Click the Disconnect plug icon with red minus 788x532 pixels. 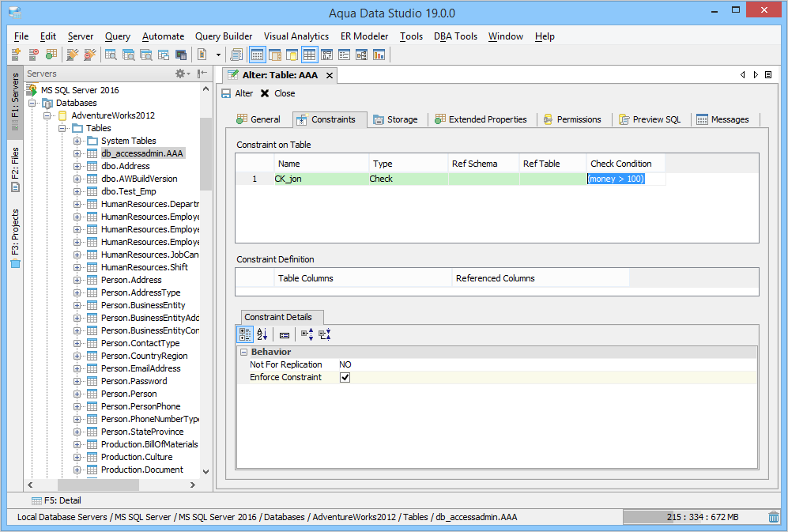coord(90,55)
